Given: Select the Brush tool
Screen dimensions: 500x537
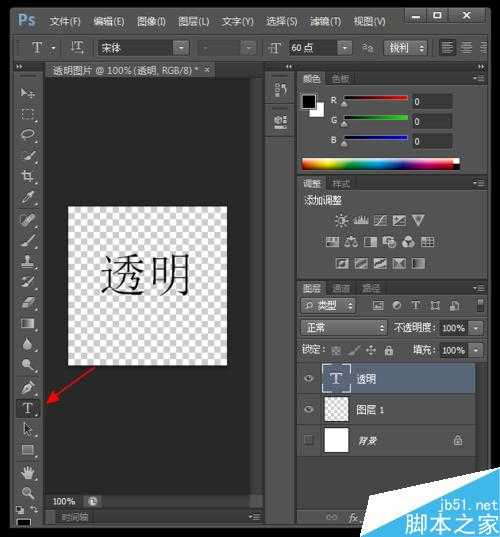Looking at the screenshot, I should [x=27, y=240].
